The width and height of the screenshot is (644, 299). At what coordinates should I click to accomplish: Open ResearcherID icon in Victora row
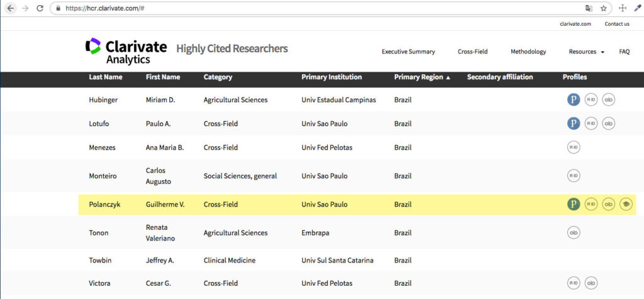(574, 283)
